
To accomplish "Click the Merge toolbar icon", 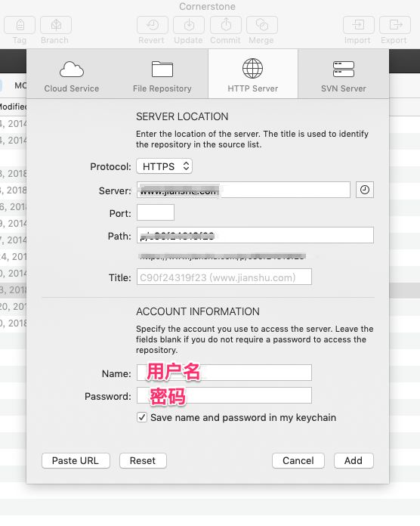I will pos(262,25).
